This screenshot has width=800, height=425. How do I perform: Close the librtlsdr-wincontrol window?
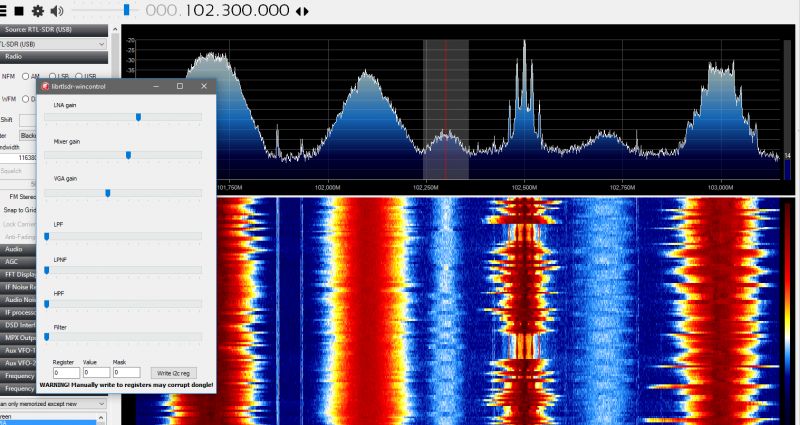pos(204,86)
